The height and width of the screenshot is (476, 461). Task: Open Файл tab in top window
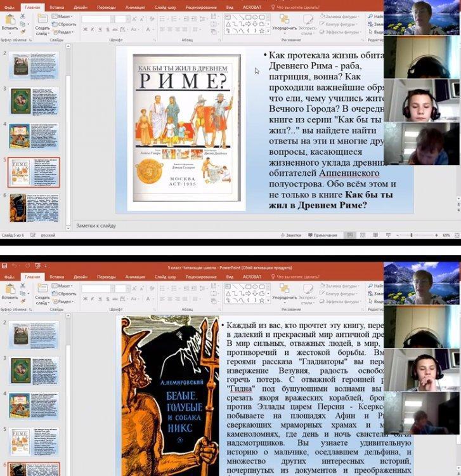[10, 7]
